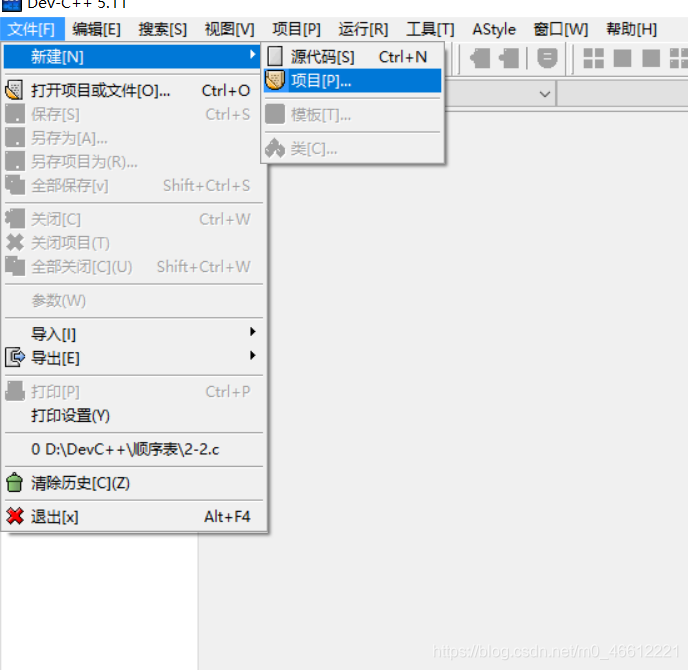688x670 pixels.
Task: Click the second grey arrow-tag toolbar icon
Action: tap(509, 58)
